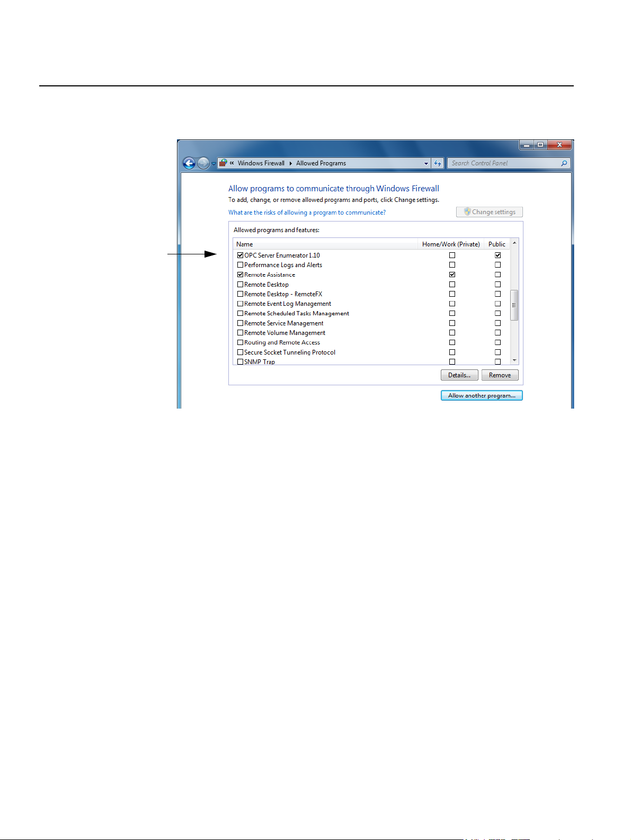Enable Public checkbox for Remote Assistance
The height and width of the screenshot is (840, 631).
click(497, 275)
